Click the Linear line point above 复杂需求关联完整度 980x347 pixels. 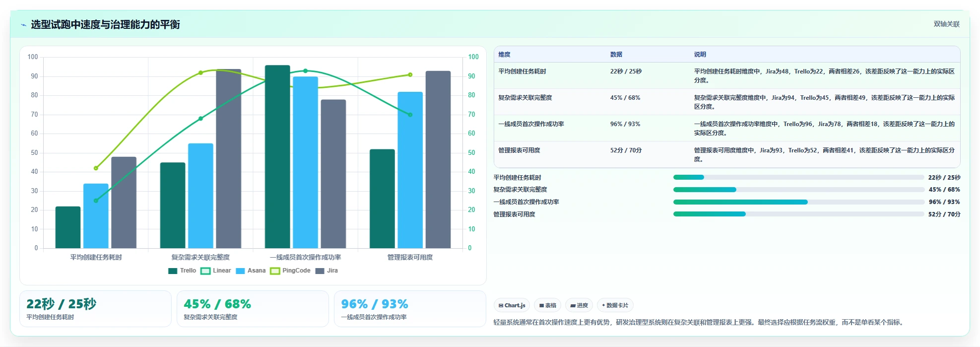pos(200,119)
